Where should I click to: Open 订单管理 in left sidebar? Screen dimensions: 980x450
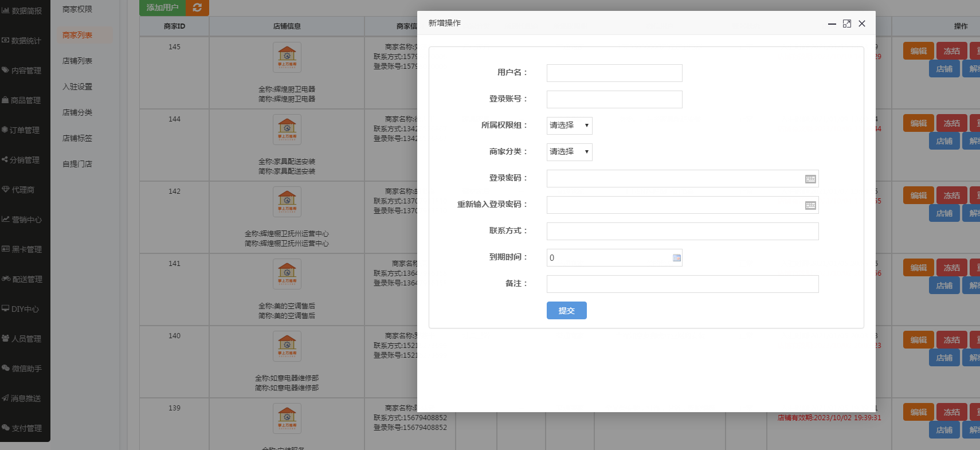click(x=22, y=130)
